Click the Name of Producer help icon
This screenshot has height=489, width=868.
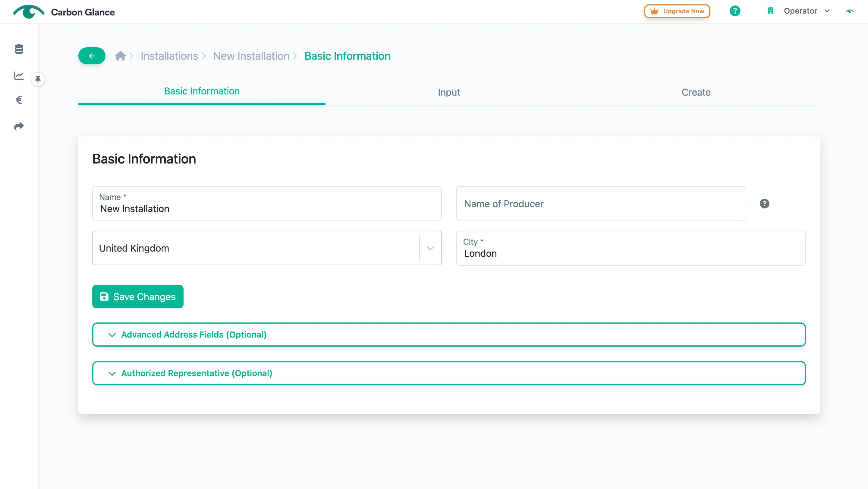coord(764,204)
